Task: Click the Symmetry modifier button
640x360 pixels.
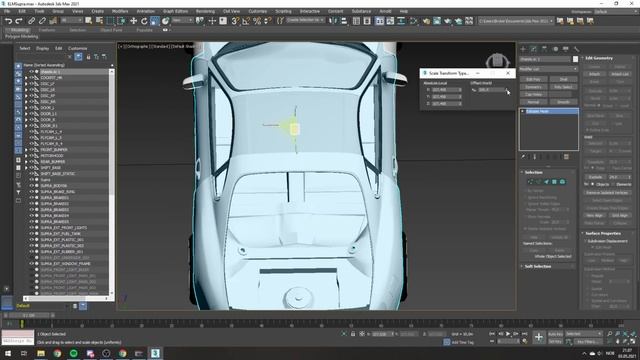Action: [533, 87]
